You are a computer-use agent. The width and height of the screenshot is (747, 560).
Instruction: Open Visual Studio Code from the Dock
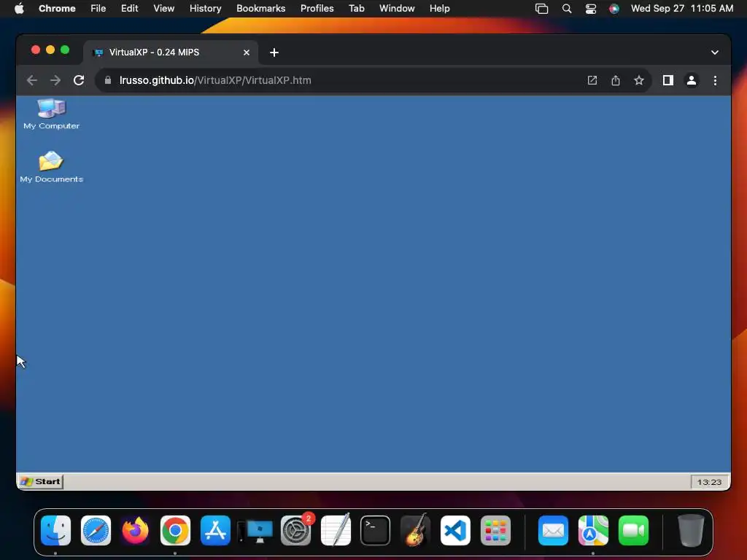pos(455,531)
